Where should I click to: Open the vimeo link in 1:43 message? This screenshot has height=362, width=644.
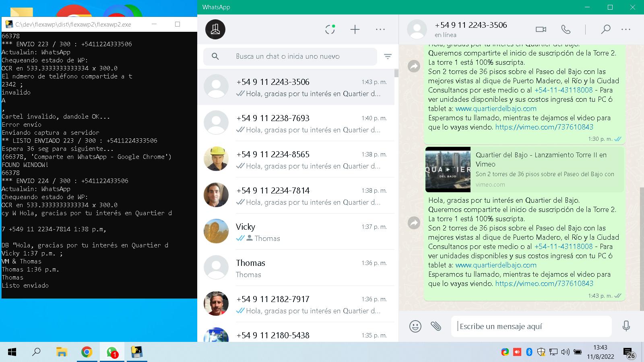pos(544,284)
